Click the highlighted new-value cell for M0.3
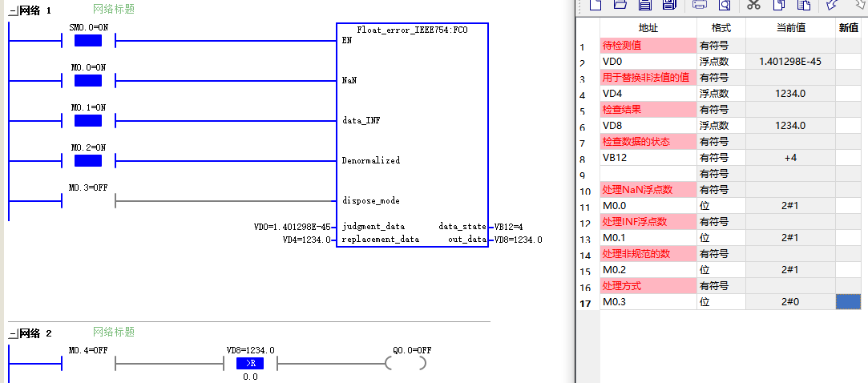Viewport: 868px width, 383px height. tap(849, 302)
